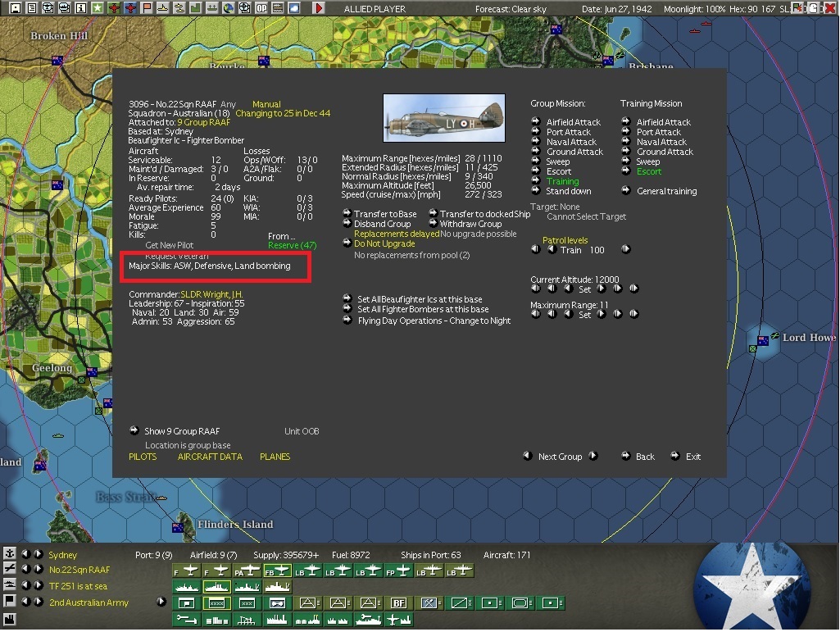Click Disband Group option

coord(383,224)
